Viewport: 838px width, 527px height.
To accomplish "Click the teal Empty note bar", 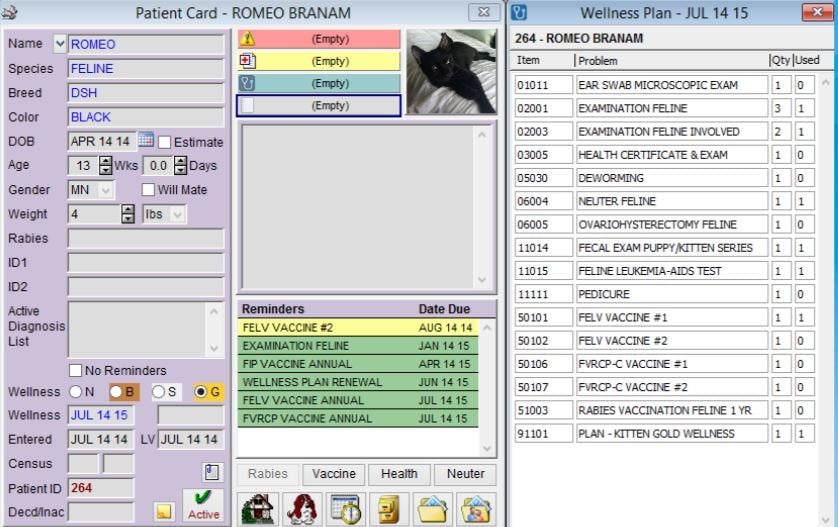I will point(319,83).
